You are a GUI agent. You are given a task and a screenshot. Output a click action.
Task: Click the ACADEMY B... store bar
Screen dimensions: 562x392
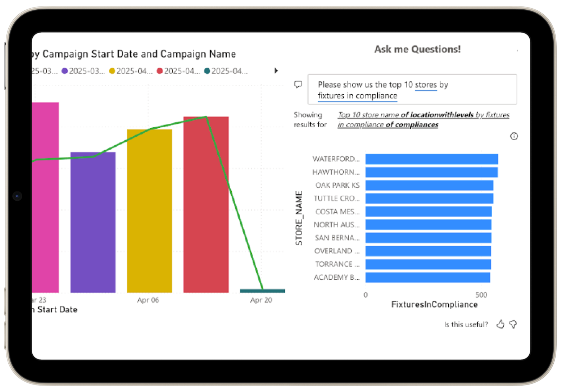(x=428, y=277)
